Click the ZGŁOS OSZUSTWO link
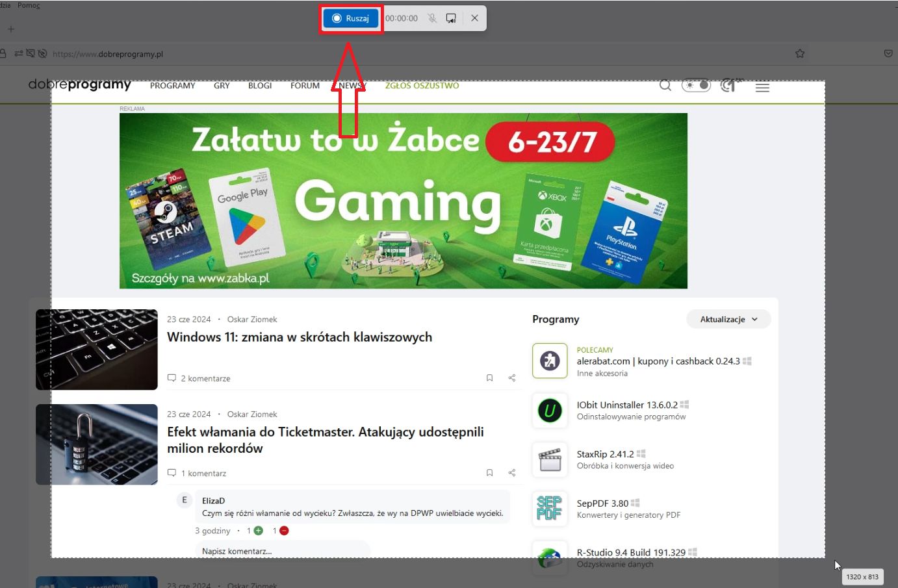The width and height of the screenshot is (898, 588). click(x=422, y=85)
